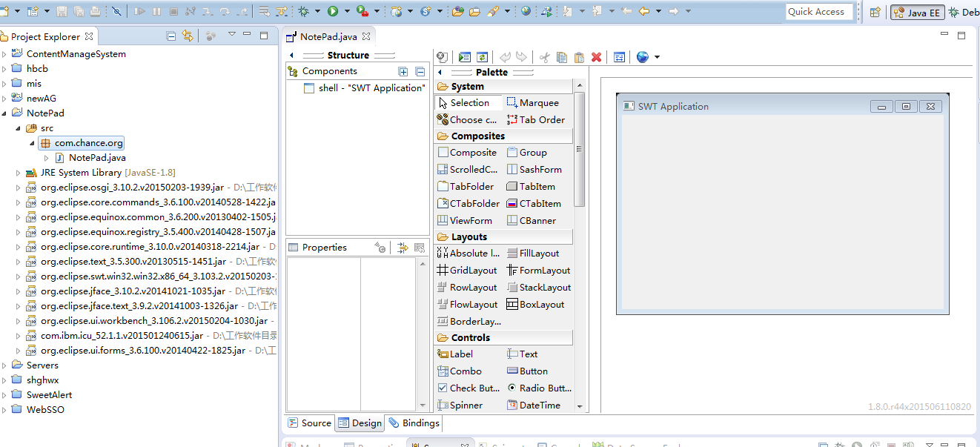Select the Composite item in Palette

coord(469,153)
